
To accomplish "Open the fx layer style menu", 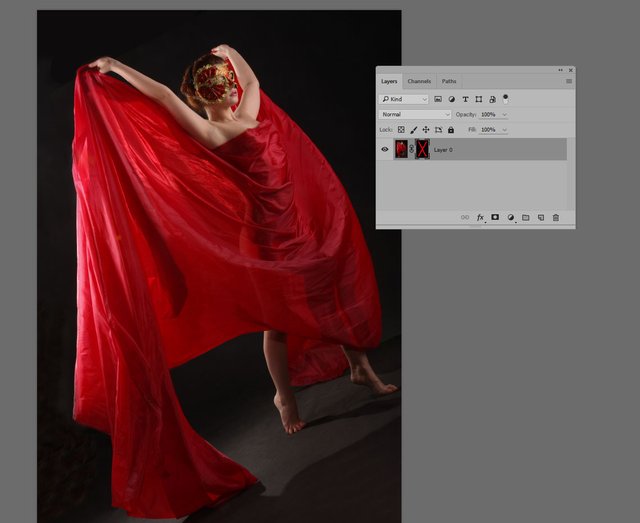I will pos(480,218).
